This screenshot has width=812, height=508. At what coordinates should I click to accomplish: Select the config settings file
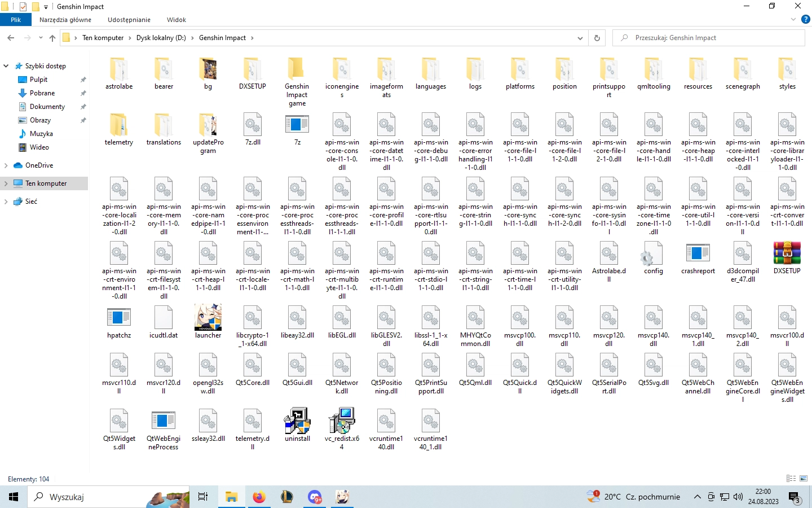tap(654, 258)
